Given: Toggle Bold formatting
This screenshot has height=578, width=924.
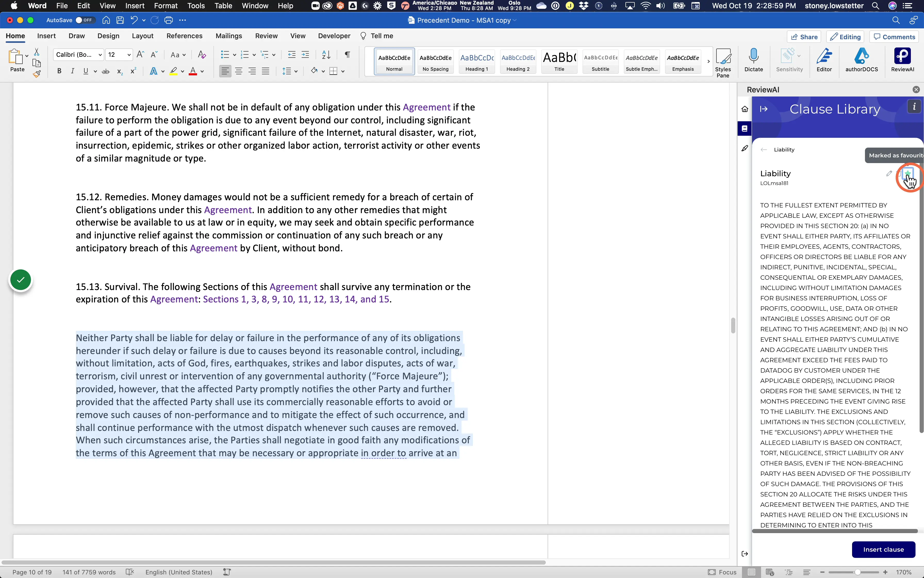Looking at the screenshot, I should [x=59, y=71].
